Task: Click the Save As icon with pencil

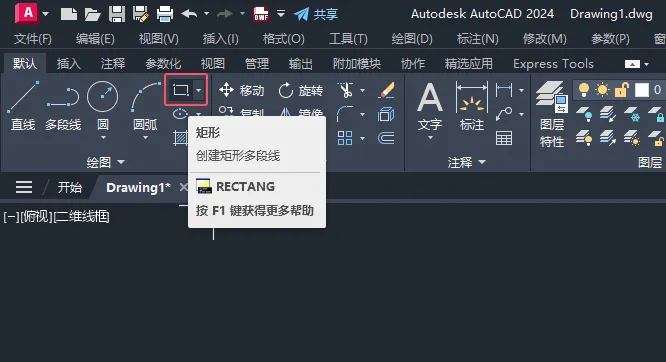Action: pos(140,14)
